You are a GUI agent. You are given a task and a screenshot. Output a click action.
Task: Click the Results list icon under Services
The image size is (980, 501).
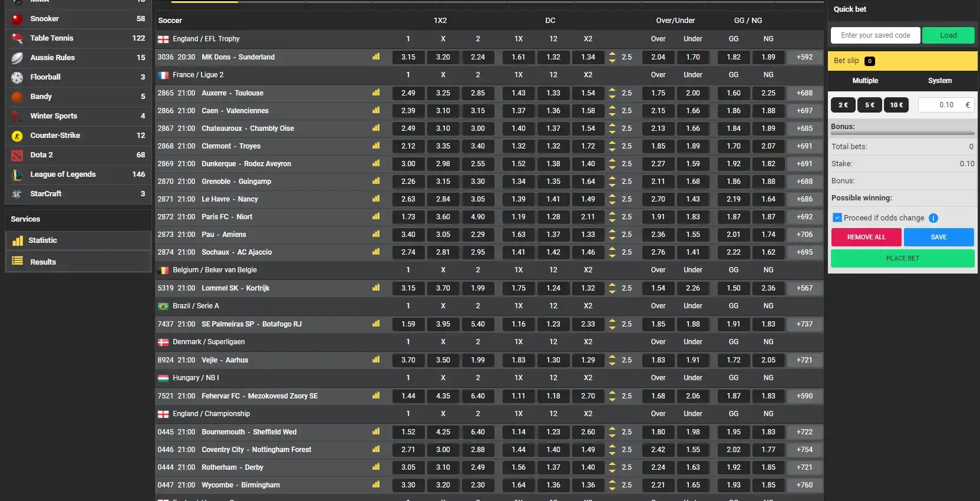18,262
